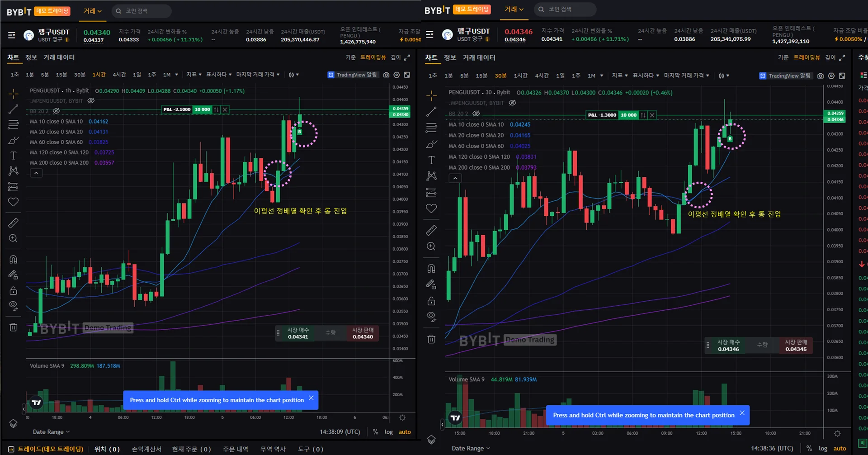Select trend line tool in left chart
868x455 pixels.
[14, 109]
